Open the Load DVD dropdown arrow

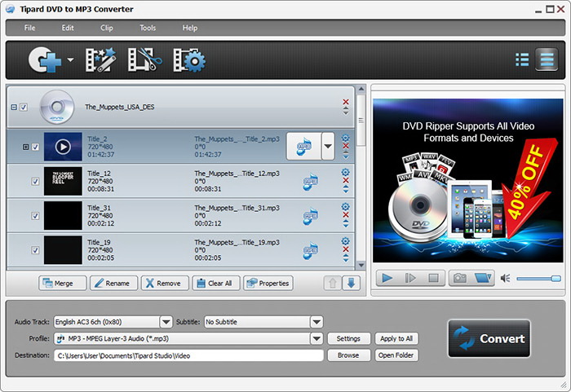[x=70, y=59]
